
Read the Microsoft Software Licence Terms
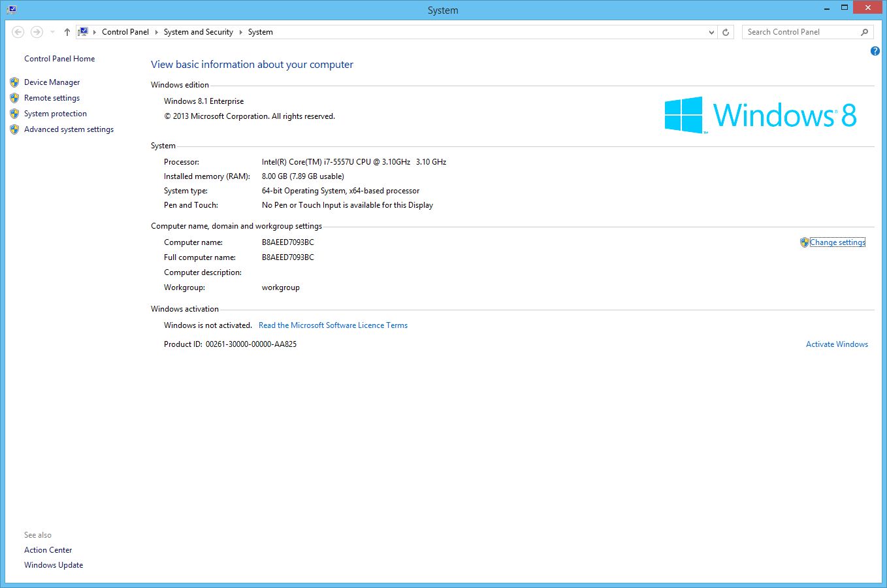pos(333,325)
